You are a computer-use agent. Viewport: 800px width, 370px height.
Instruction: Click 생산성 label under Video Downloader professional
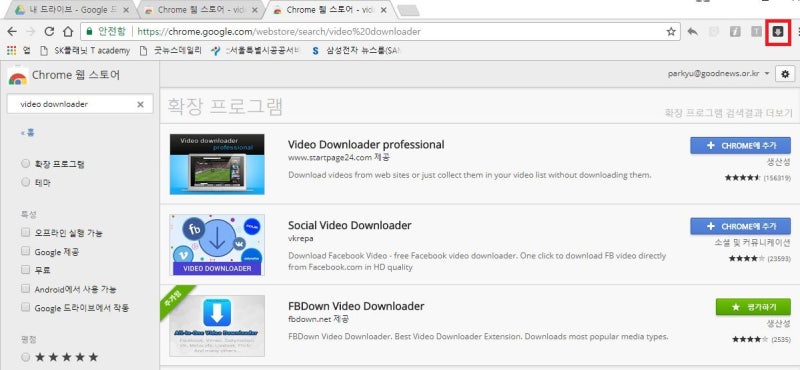point(779,162)
